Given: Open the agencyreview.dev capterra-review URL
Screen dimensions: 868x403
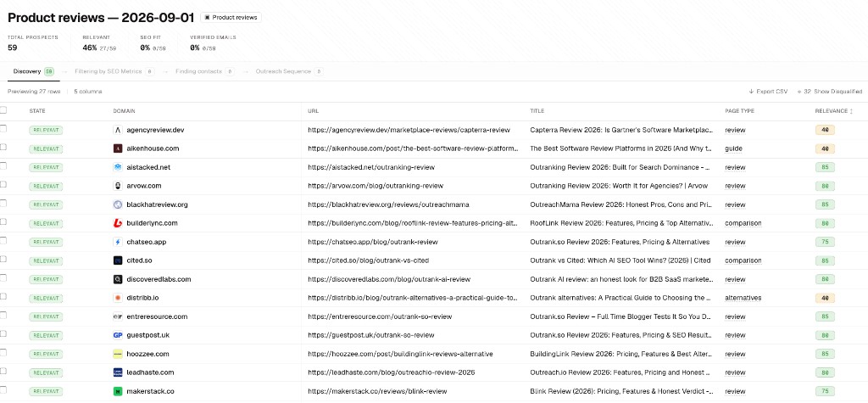Looking at the screenshot, I should point(409,130).
